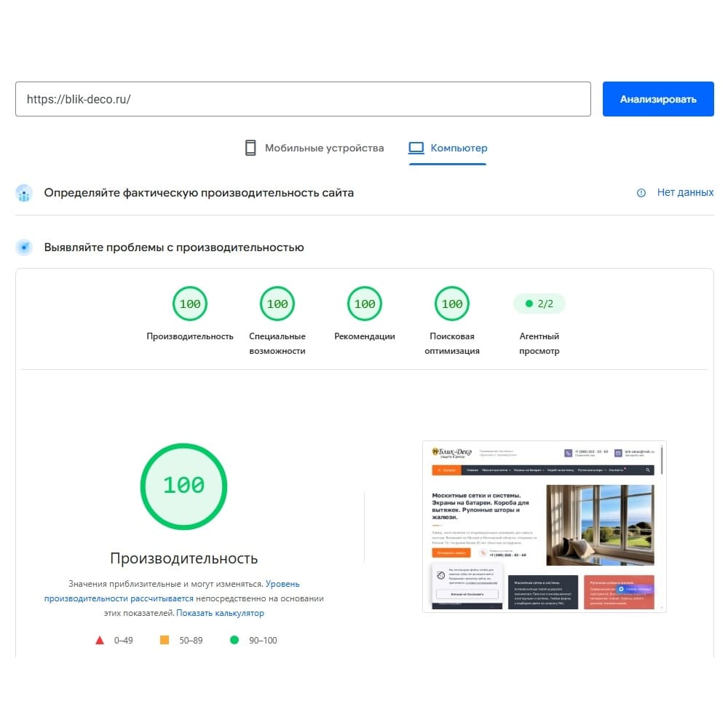Click the Анализировать button

coord(658,99)
